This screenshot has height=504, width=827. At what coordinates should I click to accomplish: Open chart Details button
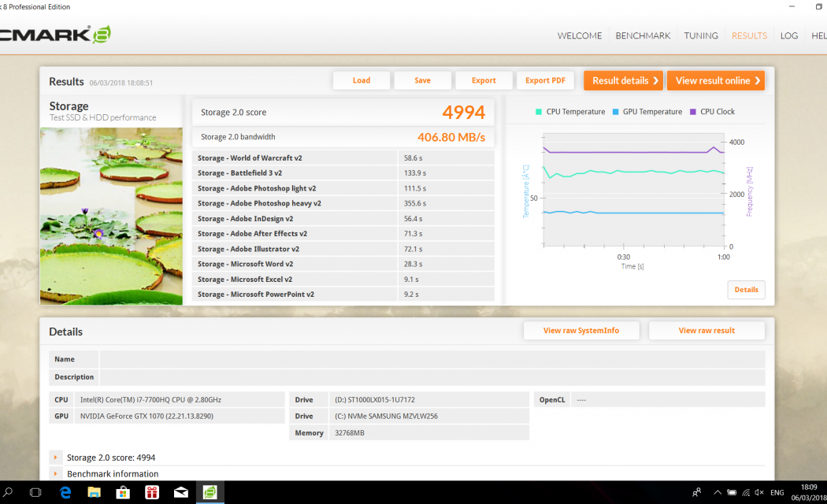point(747,290)
